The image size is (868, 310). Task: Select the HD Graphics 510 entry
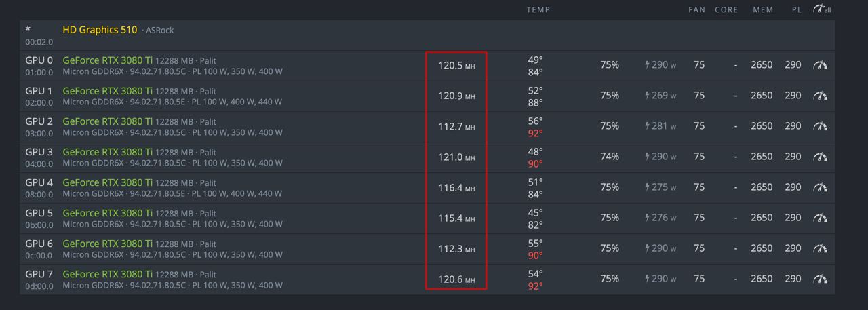(x=100, y=30)
